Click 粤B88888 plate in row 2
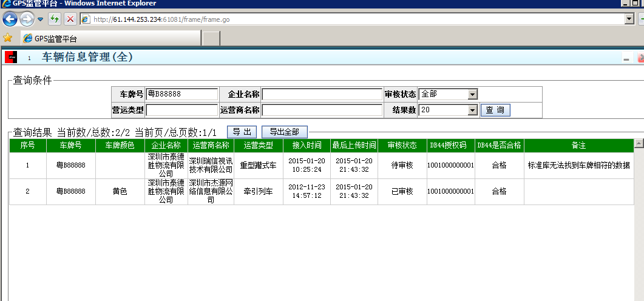This screenshot has width=644, height=301. click(70, 191)
